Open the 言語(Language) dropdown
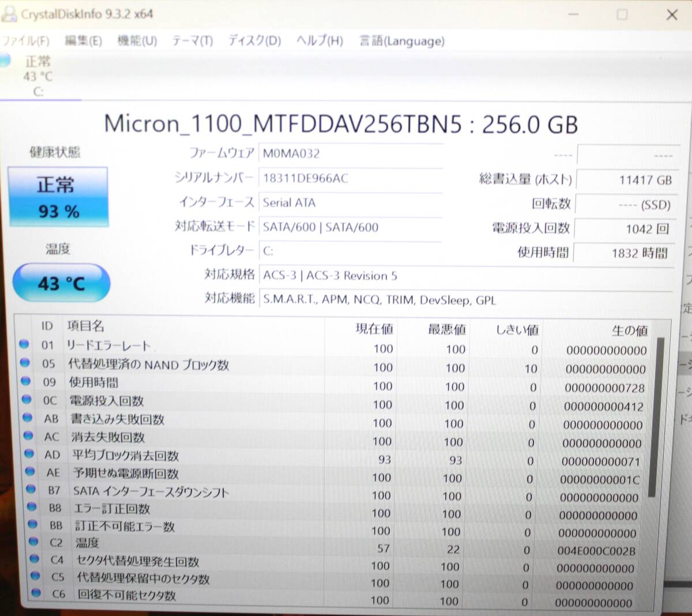 [401, 41]
